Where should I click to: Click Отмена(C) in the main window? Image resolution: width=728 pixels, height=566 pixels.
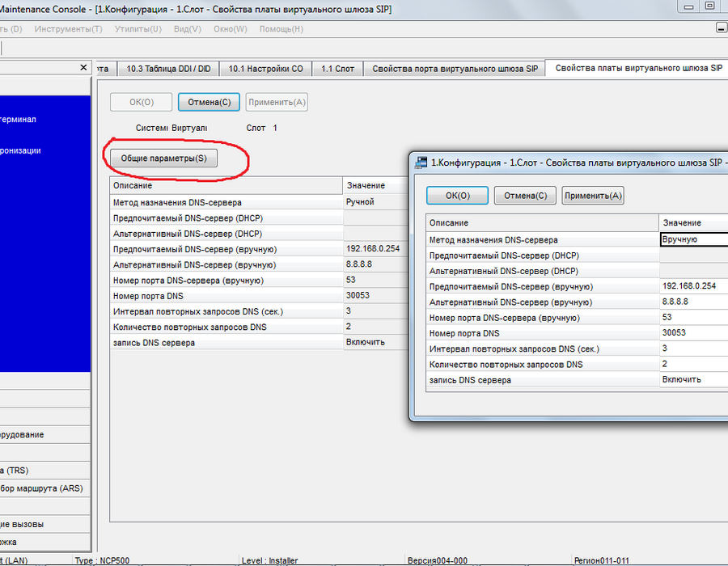click(209, 102)
